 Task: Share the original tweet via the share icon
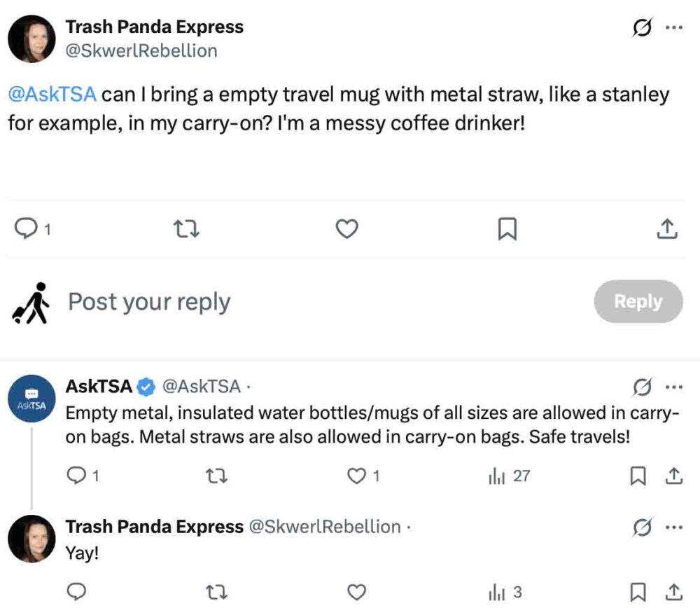[666, 228]
